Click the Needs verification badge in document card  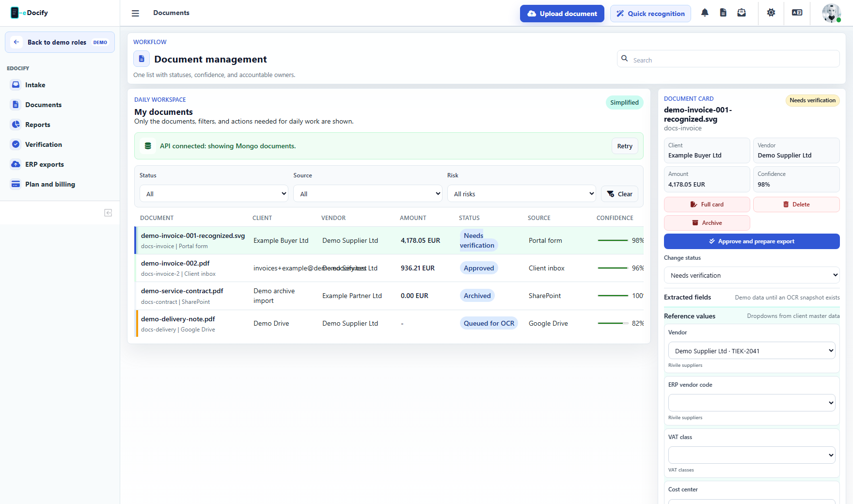tap(813, 100)
